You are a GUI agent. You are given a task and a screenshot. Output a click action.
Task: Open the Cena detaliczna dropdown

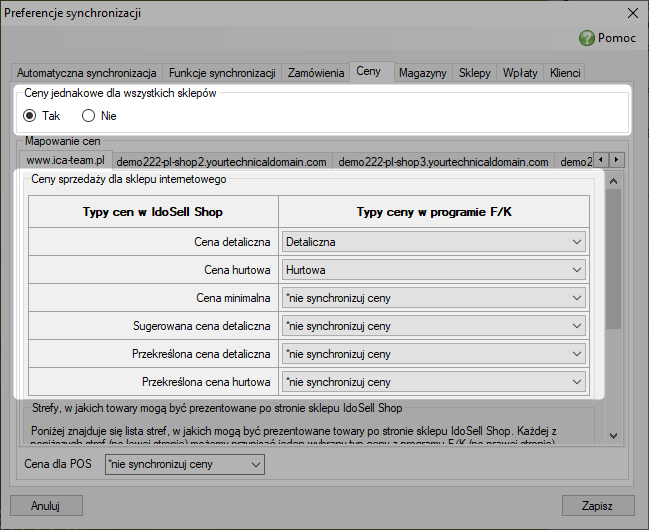pos(434,242)
